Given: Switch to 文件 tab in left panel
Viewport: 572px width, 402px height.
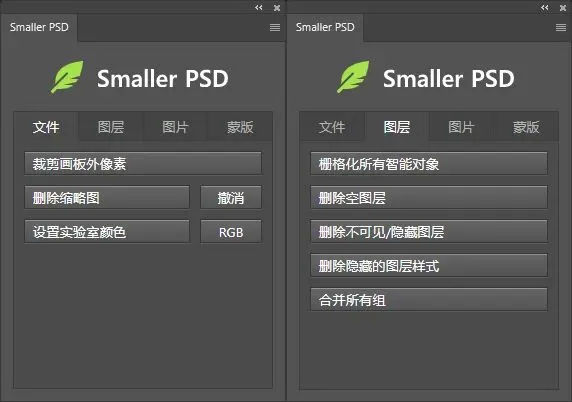Looking at the screenshot, I should [x=46, y=127].
